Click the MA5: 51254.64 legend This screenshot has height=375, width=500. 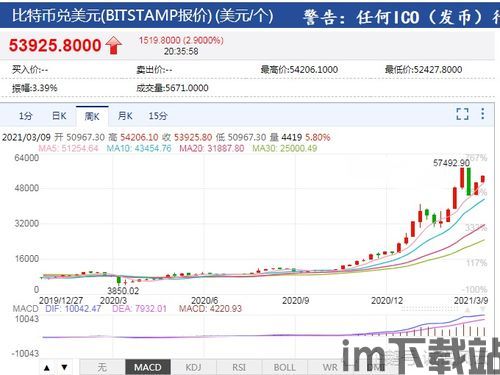tap(68, 148)
